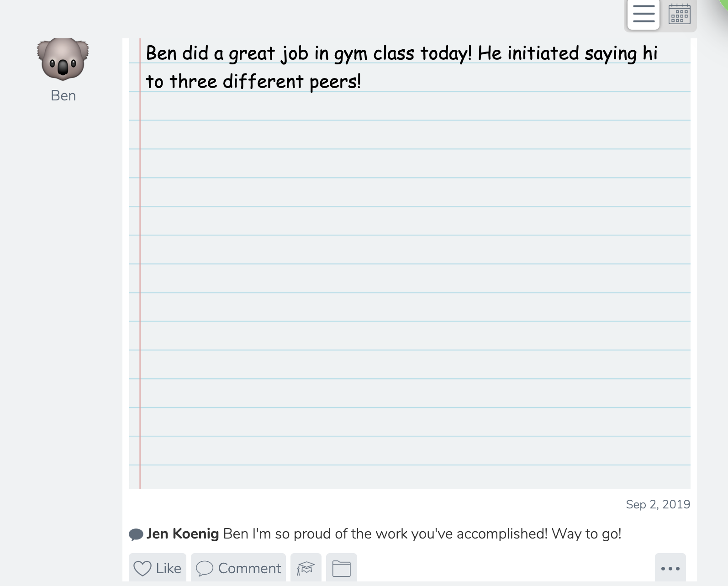Open Ben's koala avatar
Screen dimensions: 728x586
coord(63,59)
